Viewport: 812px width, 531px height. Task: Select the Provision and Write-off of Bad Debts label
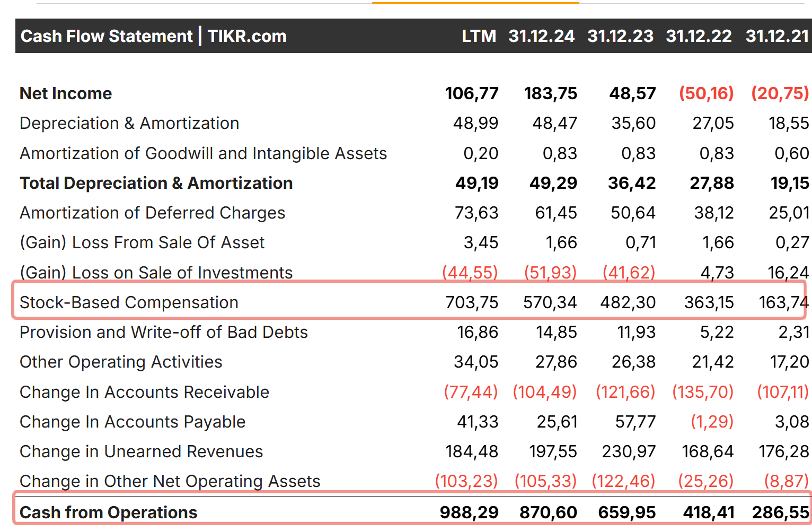pos(164,332)
